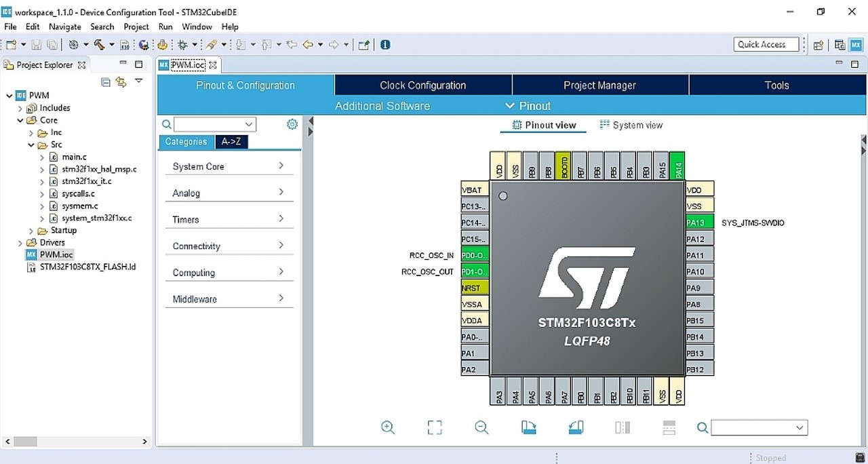
Task: Click the blue information toolbar icon
Action: [x=385, y=45]
